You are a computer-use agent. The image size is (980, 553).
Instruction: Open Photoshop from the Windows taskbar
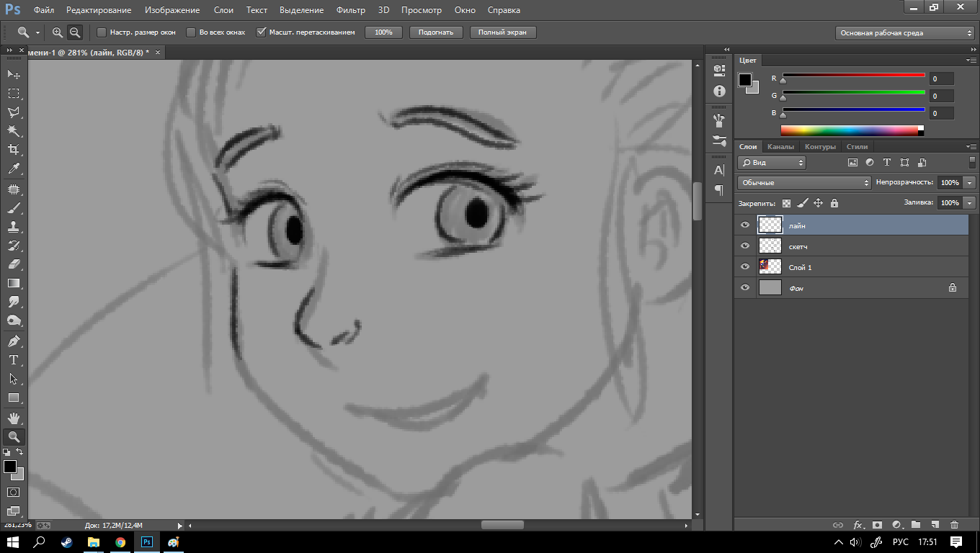point(147,541)
